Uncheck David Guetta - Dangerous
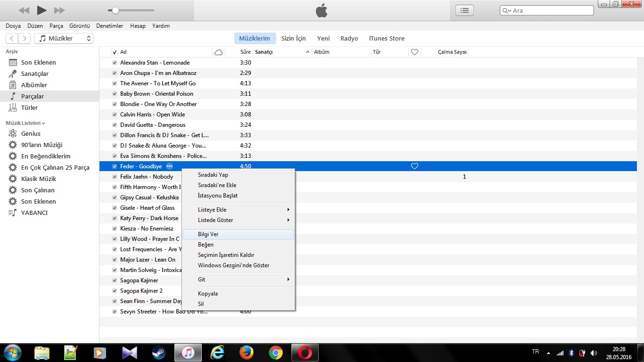The width and height of the screenshot is (644, 362). coord(115,124)
